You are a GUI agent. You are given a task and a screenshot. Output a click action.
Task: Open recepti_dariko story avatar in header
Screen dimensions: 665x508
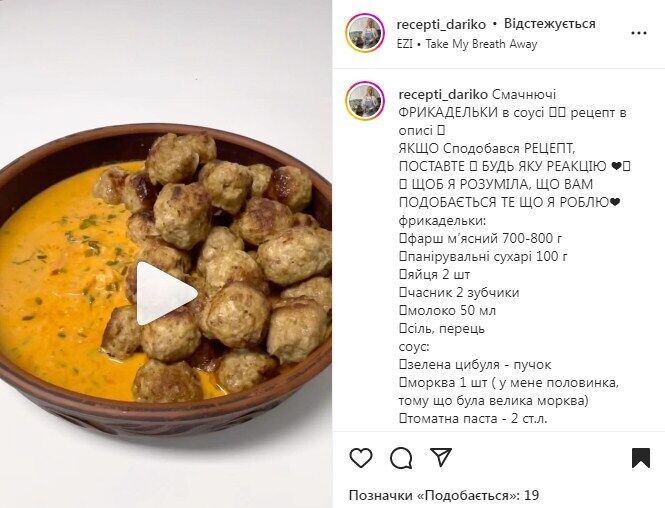pos(365,33)
